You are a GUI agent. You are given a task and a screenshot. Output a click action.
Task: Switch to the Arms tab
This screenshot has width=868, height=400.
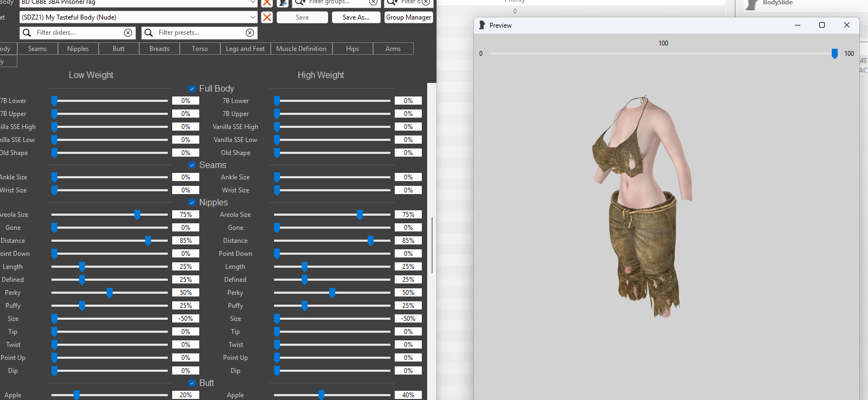coord(393,49)
